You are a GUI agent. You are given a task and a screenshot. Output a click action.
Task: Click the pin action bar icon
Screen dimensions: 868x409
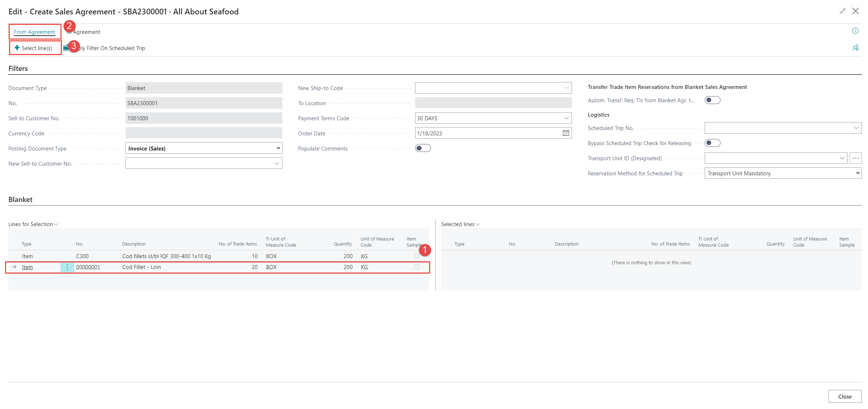pos(855,48)
